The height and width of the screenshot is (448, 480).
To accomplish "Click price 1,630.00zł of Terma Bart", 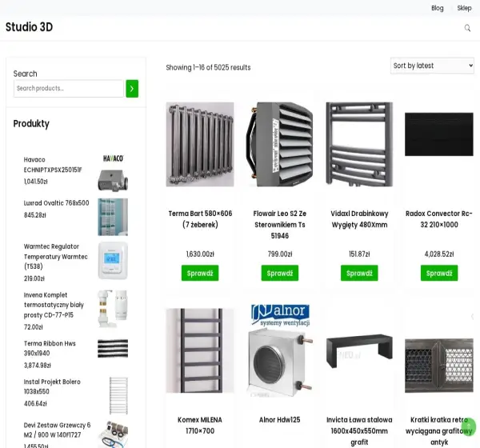I will 200,254.
